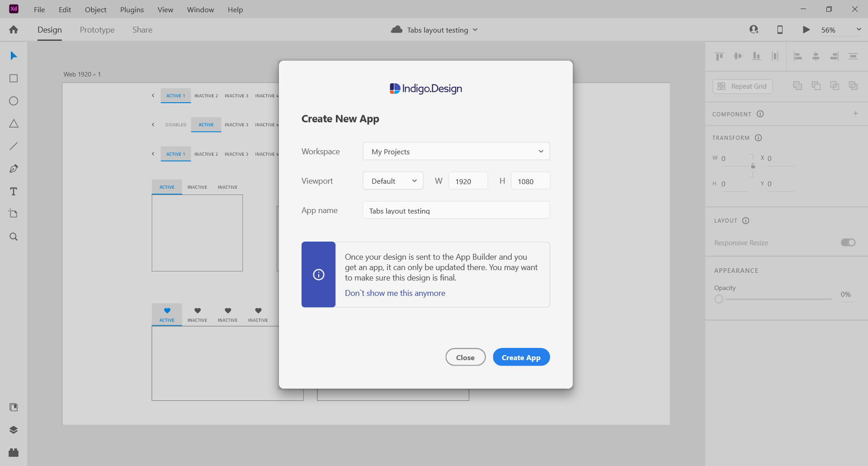Open the Plugins panel icon
868x466 pixels.
click(14, 452)
